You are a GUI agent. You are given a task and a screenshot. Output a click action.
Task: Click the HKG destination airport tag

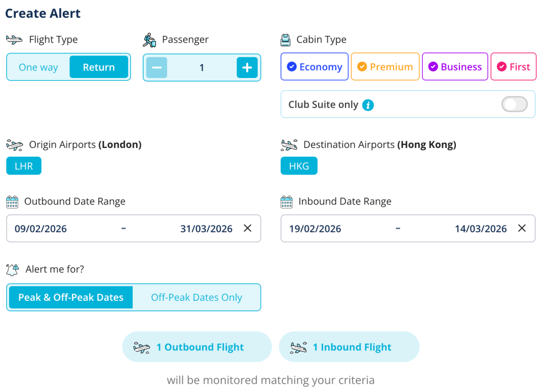tap(299, 166)
